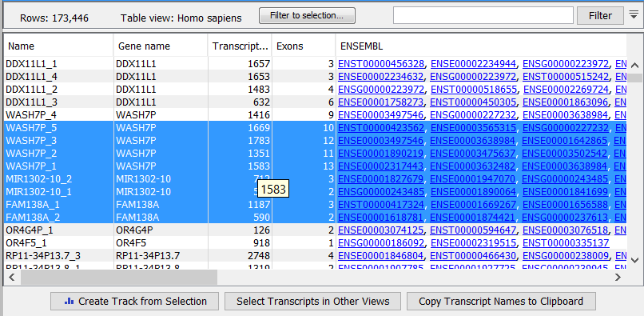Screen dimensions: 644x316
Task: Sort by the ENSEMBL column header
Action: [x=481, y=46]
